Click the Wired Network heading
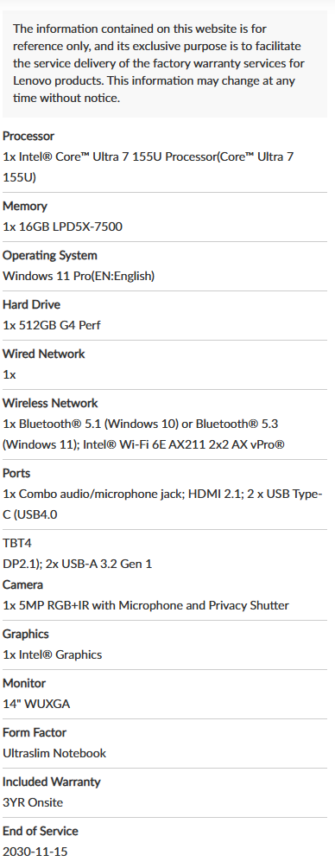This screenshot has width=335, height=868. (44, 354)
